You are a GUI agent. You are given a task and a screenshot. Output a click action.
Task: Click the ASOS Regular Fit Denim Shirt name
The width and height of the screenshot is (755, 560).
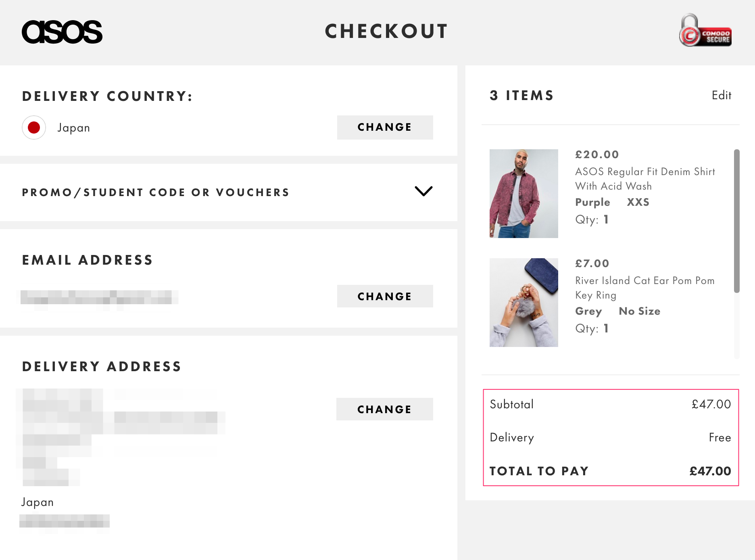click(644, 179)
